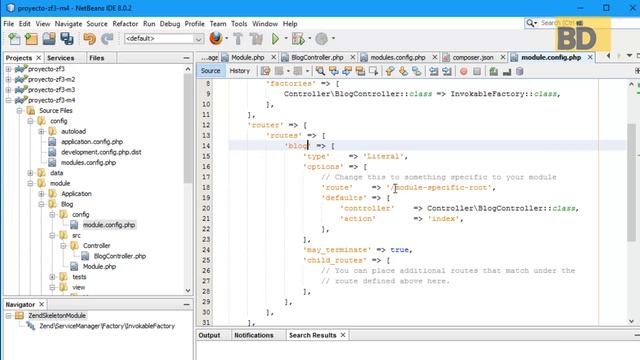The height and width of the screenshot is (360, 640).
Task: Expand the Application module folder
Action: click(41, 194)
